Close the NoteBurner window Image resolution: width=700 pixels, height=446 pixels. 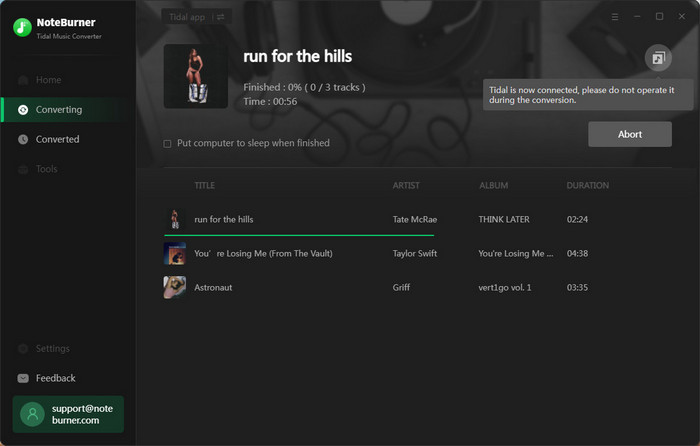pyautogui.click(x=682, y=17)
